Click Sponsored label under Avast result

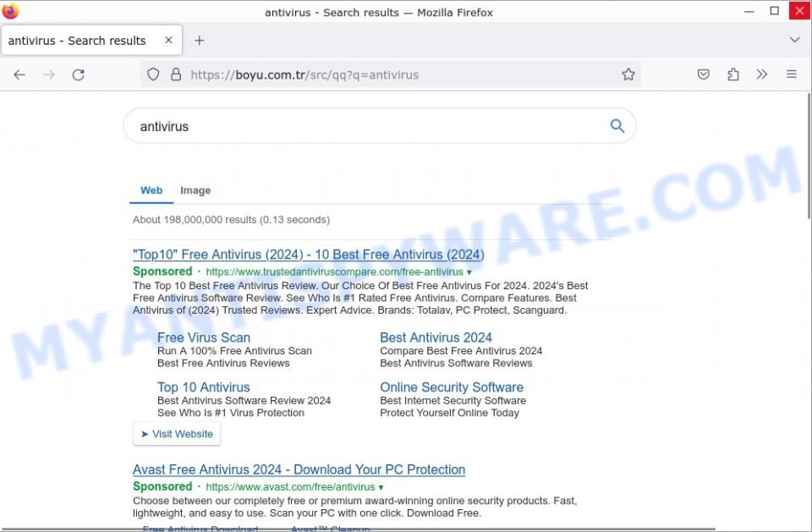click(162, 486)
